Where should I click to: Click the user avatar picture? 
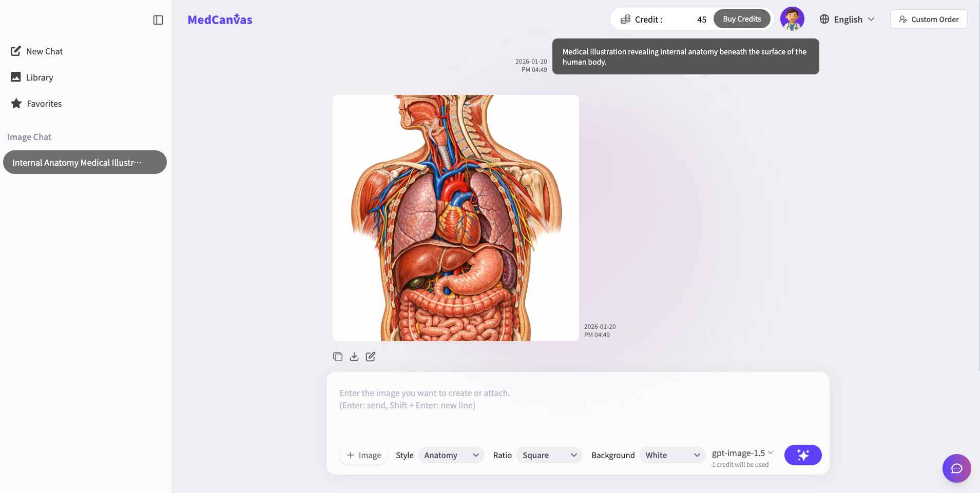pyautogui.click(x=792, y=18)
